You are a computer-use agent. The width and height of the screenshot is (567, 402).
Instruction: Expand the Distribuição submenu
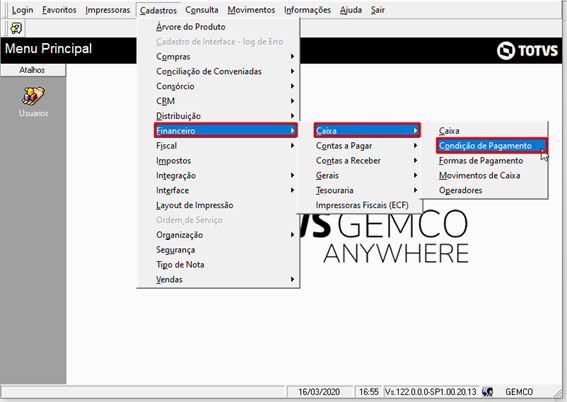(x=218, y=116)
